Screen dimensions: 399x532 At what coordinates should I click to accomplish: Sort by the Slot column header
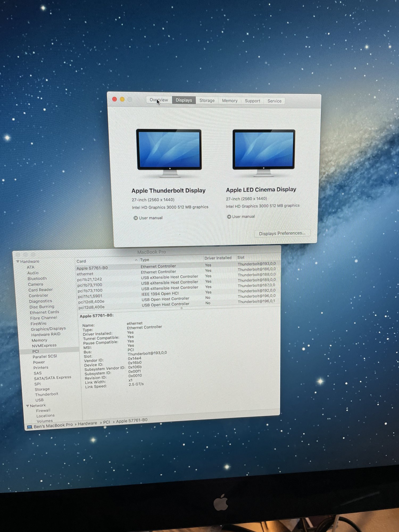coord(241,257)
